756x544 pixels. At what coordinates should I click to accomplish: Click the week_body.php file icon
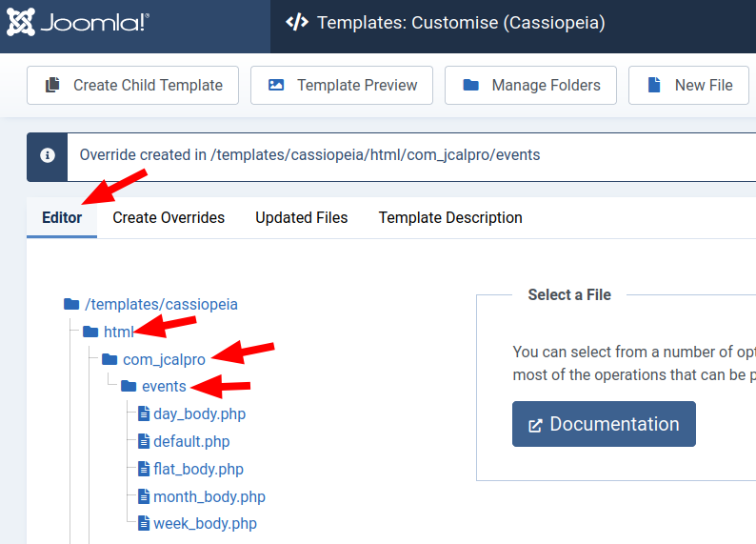click(x=144, y=523)
